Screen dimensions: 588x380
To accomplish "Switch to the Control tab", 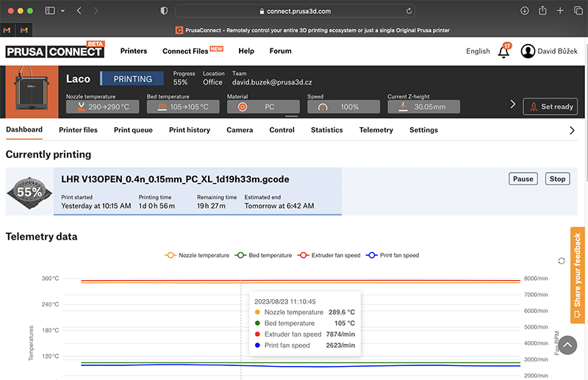I will pyautogui.click(x=282, y=130).
